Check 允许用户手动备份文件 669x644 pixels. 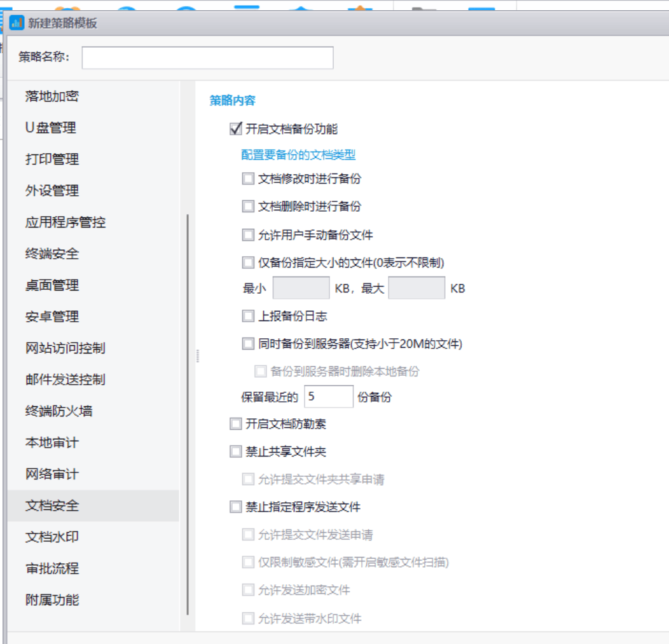[247, 235]
